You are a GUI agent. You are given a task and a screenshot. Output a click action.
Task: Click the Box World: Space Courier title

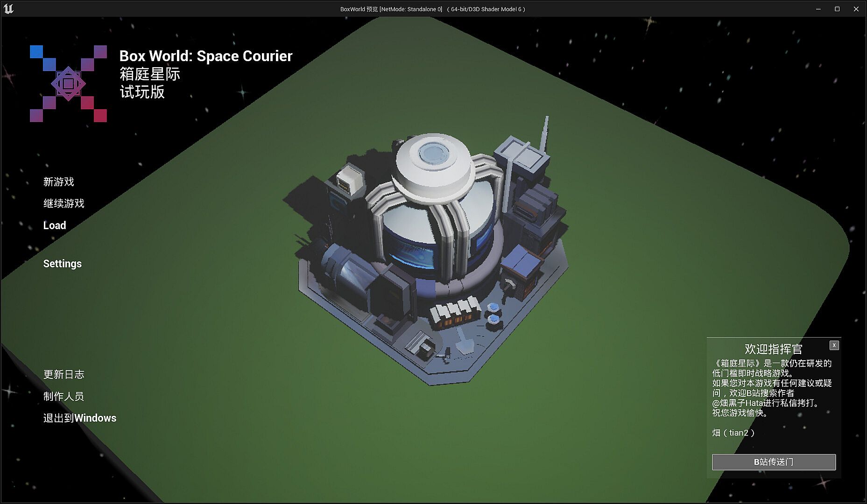click(x=205, y=56)
